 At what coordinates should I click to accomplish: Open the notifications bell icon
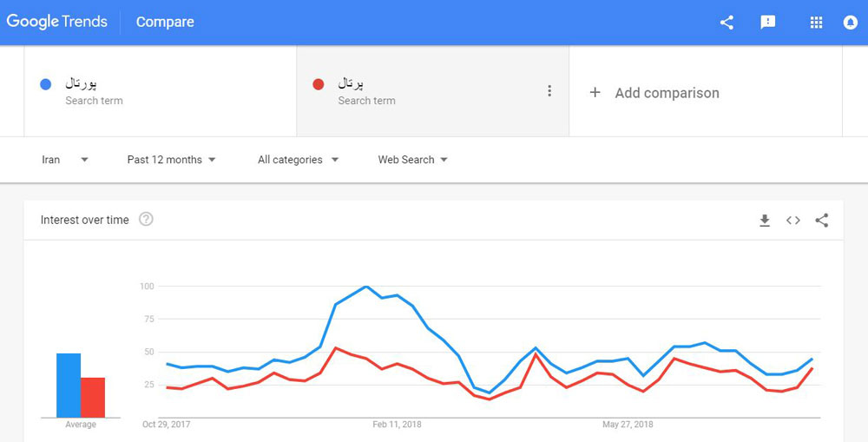coord(851,23)
